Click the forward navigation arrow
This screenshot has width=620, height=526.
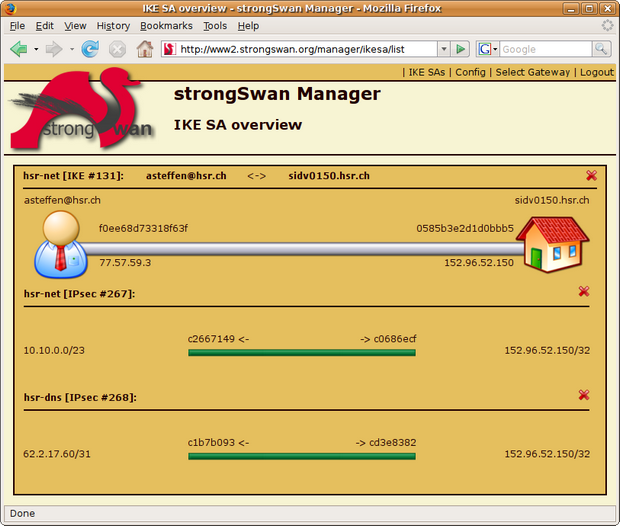coord(54,49)
